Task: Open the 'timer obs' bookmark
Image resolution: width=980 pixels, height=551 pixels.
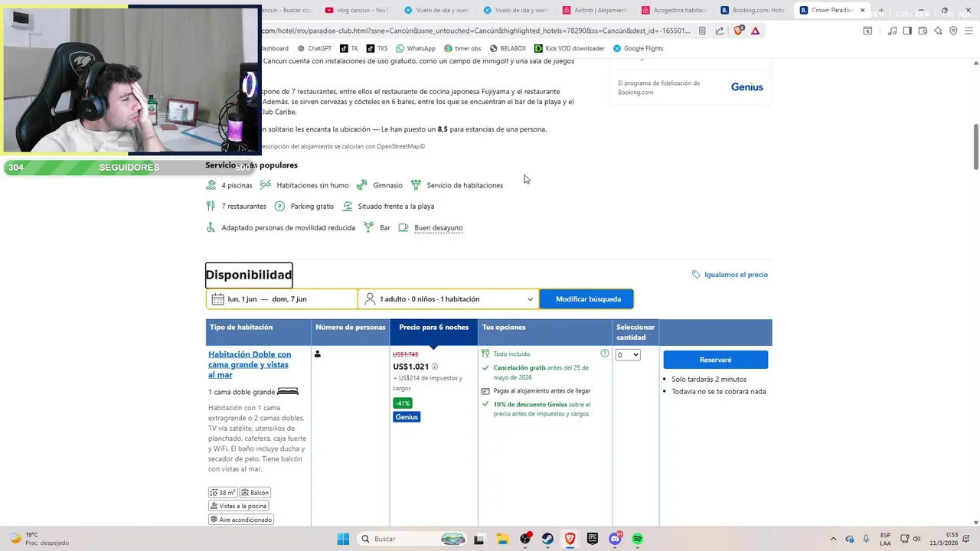Action: click(462, 48)
